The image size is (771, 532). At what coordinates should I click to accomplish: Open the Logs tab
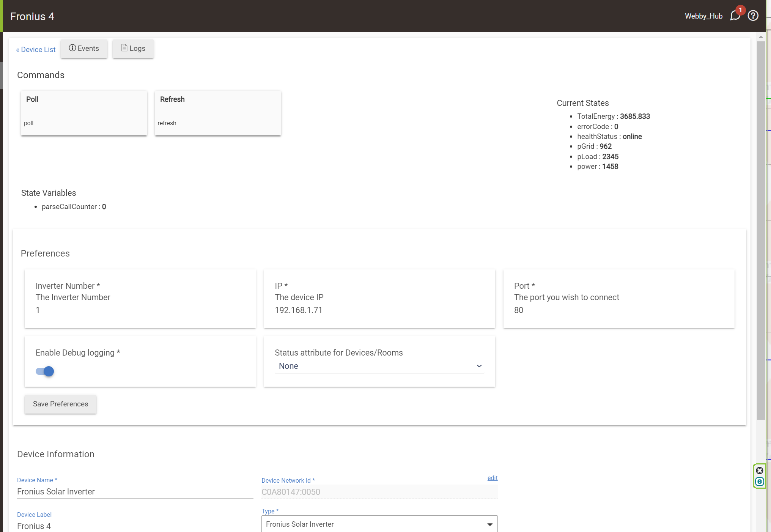pyautogui.click(x=133, y=49)
